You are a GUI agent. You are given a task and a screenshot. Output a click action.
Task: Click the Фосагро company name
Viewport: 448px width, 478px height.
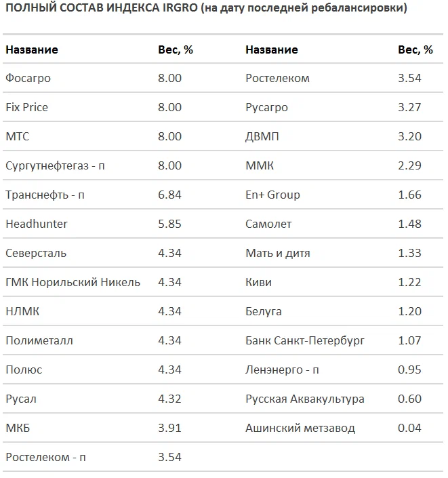pos(28,78)
